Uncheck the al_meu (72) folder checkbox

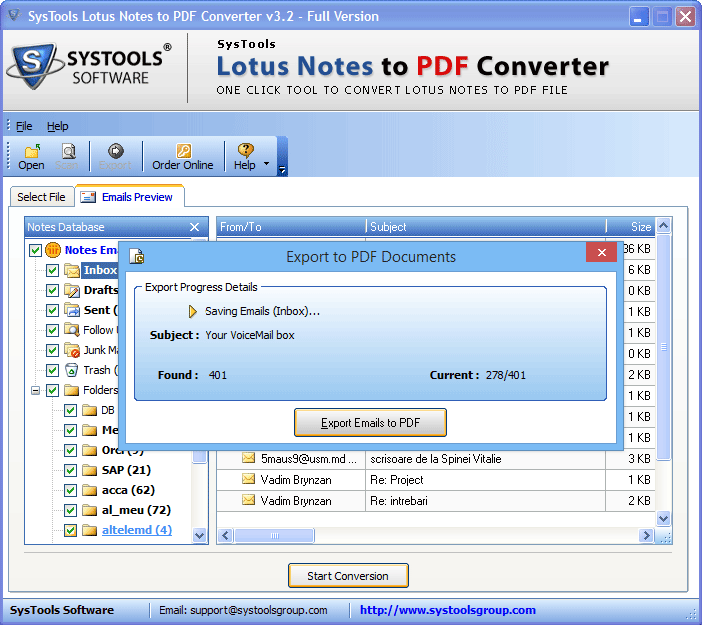[70, 510]
